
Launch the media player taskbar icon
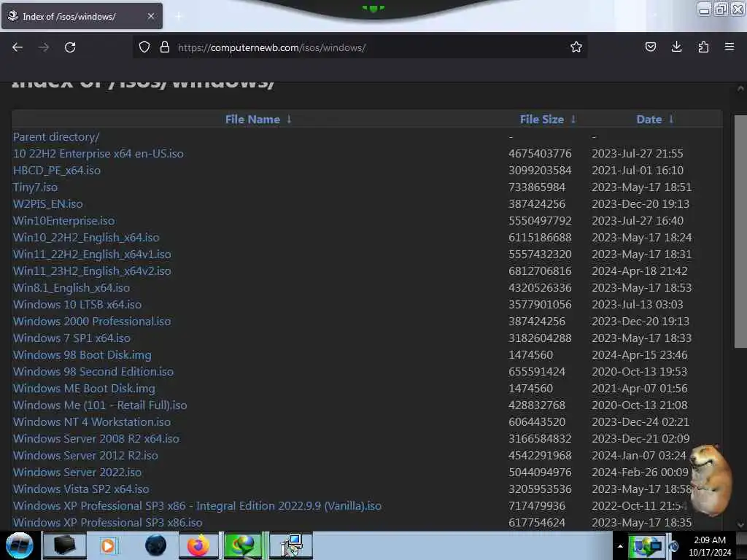(108, 545)
